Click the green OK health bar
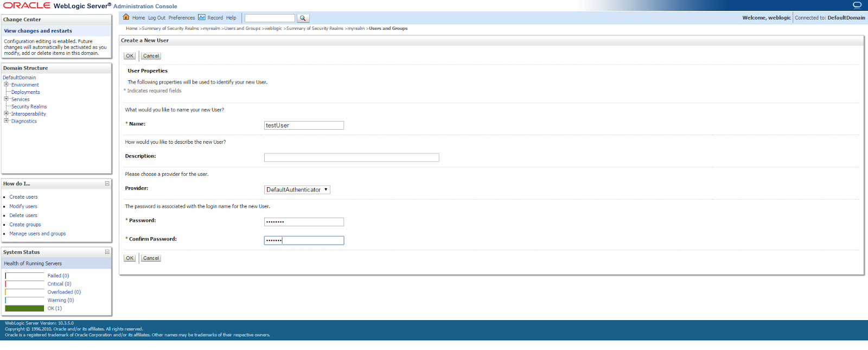 (24, 308)
